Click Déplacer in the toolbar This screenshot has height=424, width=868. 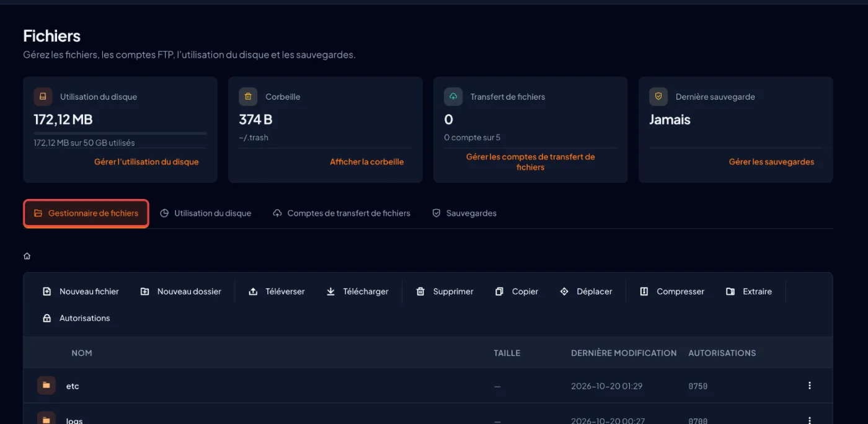click(x=586, y=291)
